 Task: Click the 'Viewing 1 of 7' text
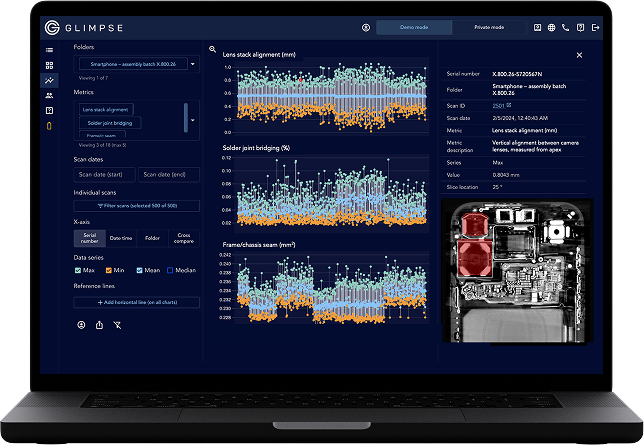pyautogui.click(x=93, y=78)
